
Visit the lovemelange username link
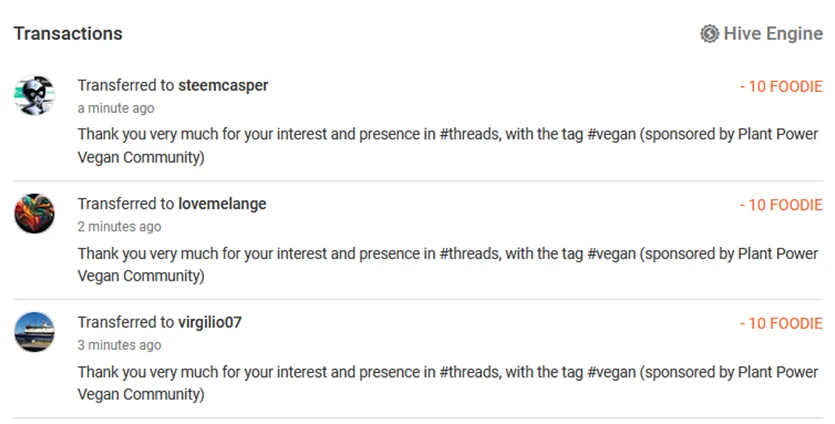click(x=222, y=204)
